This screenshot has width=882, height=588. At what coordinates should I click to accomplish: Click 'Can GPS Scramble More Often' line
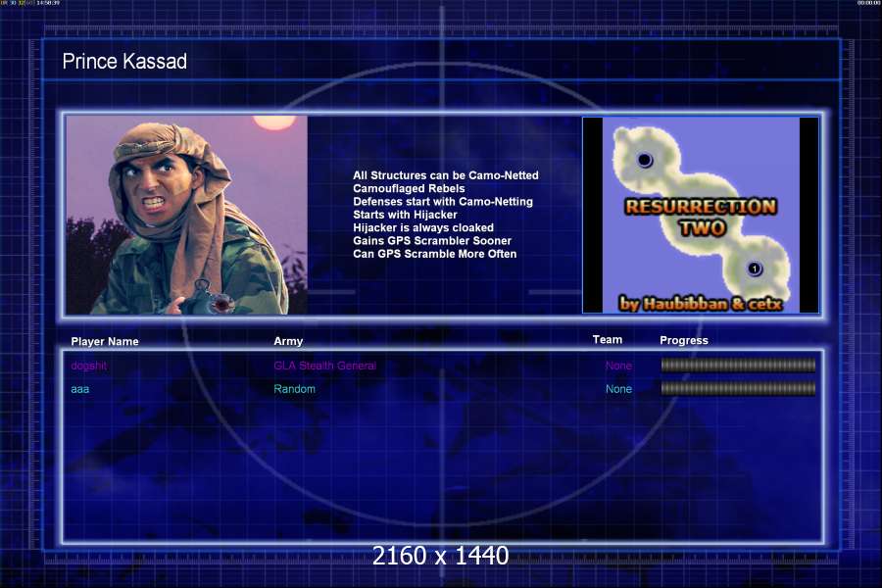click(434, 254)
